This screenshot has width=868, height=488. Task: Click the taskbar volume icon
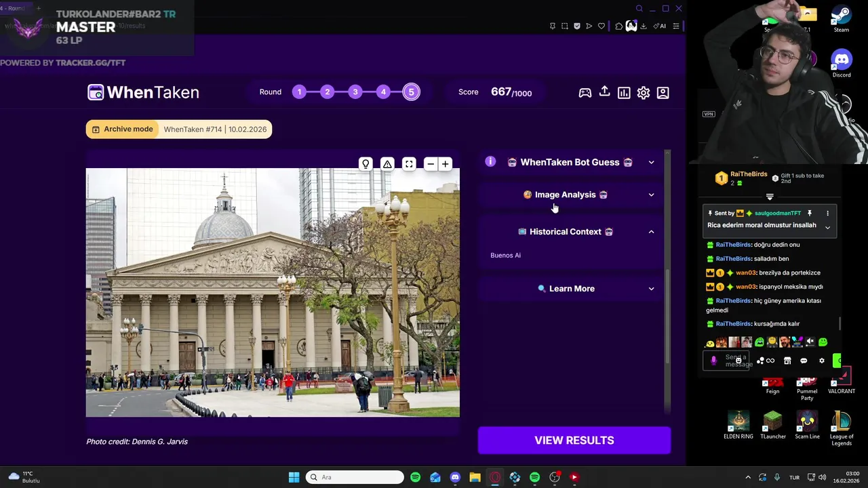click(x=821, y=477)
